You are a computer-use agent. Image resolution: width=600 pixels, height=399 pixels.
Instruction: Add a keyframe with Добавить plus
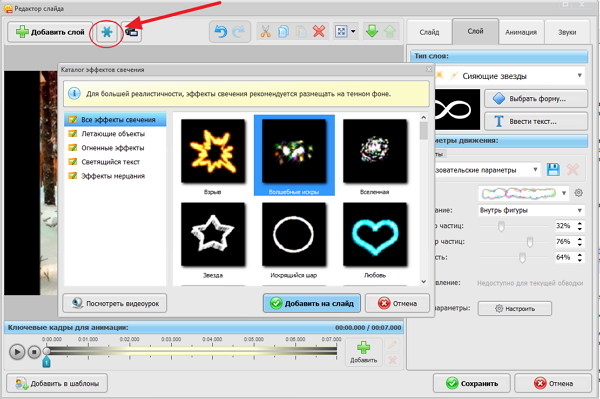click(x=364, y=352)
